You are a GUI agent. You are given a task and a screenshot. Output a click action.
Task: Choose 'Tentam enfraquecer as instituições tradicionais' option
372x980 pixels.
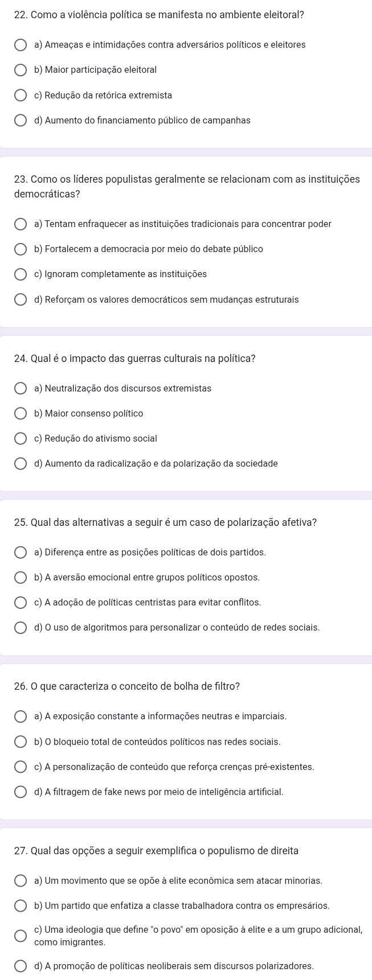20,224
